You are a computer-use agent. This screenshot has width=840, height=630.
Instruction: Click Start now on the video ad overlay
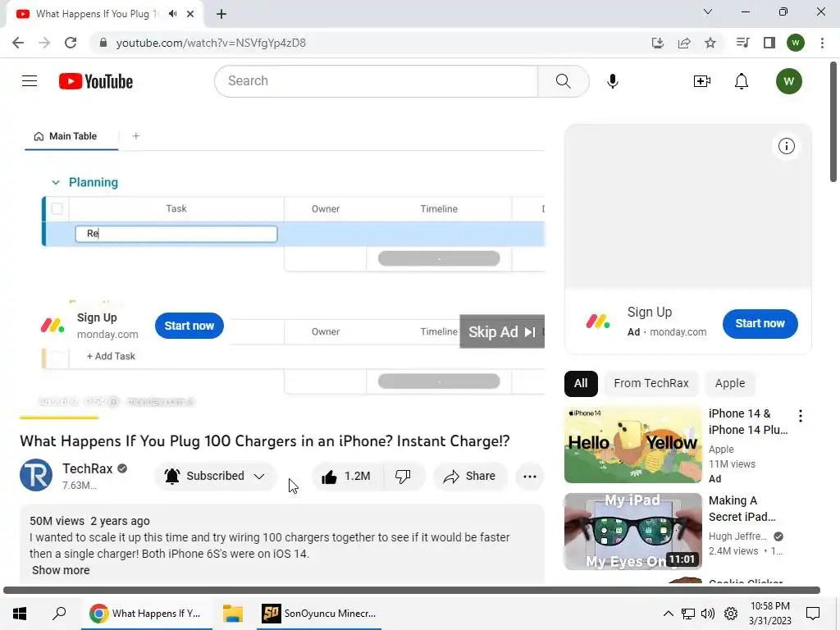189,326
